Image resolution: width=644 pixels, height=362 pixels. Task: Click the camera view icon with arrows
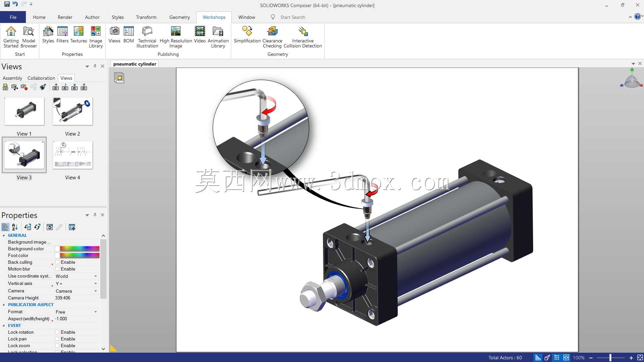click(x=14, y=87)
